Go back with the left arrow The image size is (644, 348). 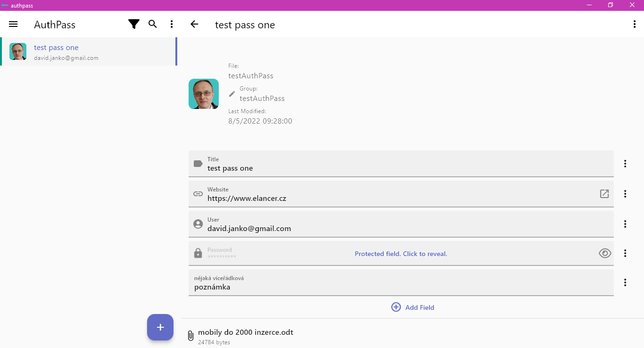194,24
